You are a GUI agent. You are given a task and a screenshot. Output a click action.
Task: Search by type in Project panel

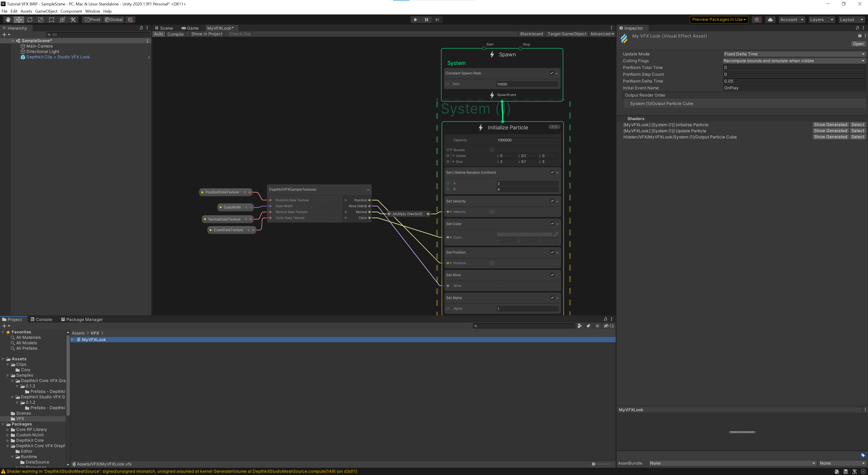(x=580, y=326)
